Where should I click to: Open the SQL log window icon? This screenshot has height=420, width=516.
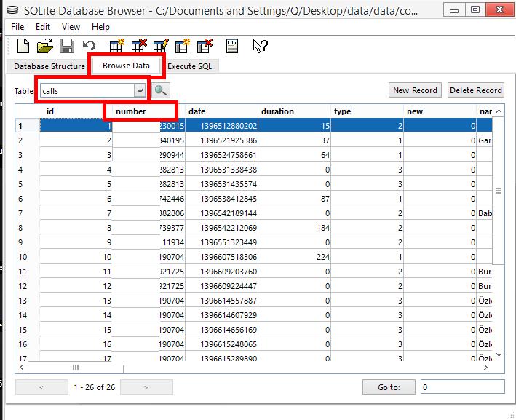tap(232, 47)
